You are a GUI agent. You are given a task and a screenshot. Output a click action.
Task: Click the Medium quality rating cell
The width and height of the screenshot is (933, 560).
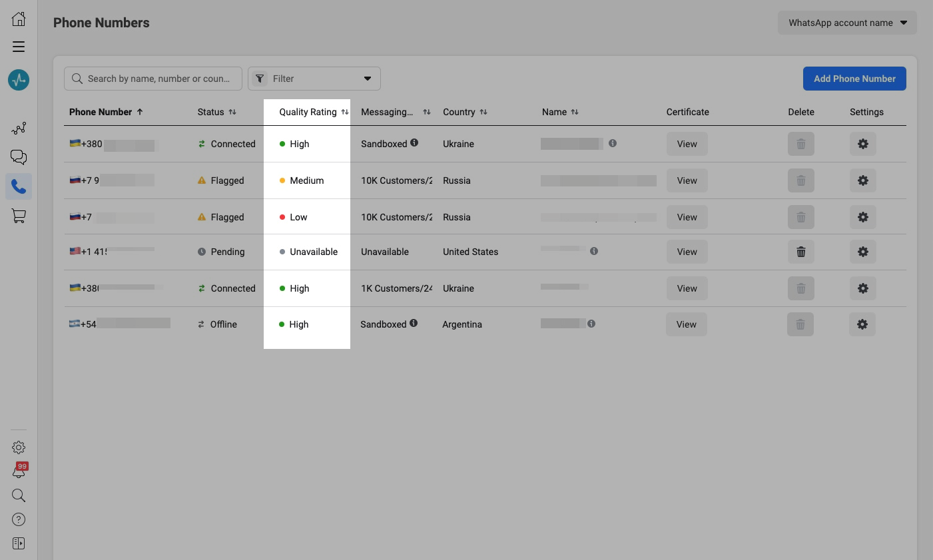(x=302, y=180)
